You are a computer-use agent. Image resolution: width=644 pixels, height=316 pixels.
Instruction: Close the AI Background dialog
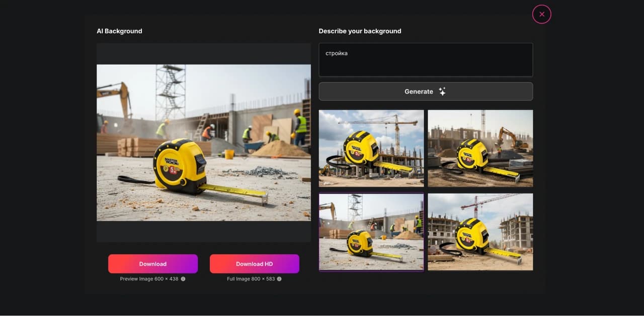coord(541,14)
